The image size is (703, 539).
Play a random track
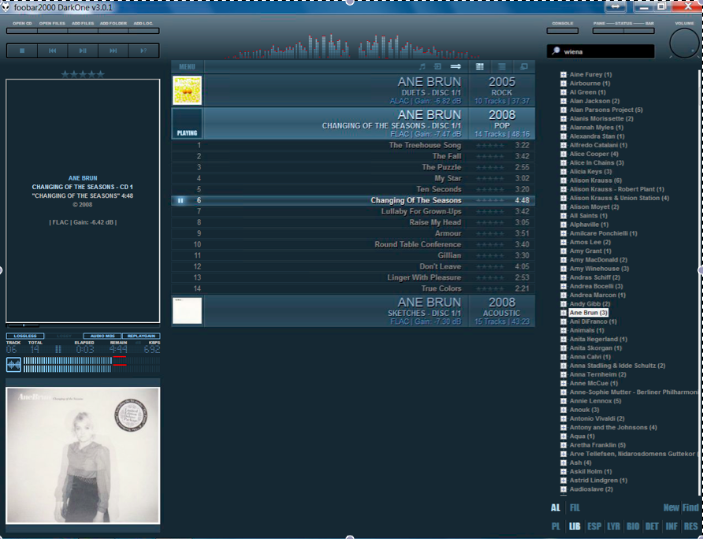(143, 51)
